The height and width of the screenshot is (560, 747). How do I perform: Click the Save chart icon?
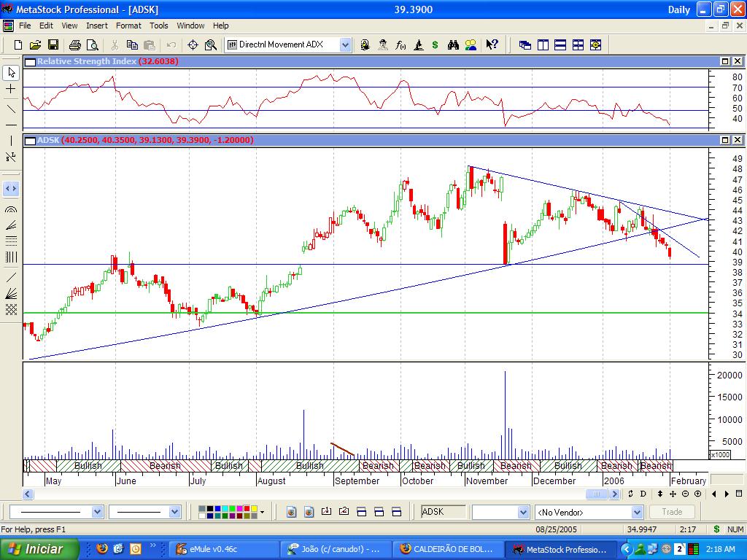coord(53,44)
